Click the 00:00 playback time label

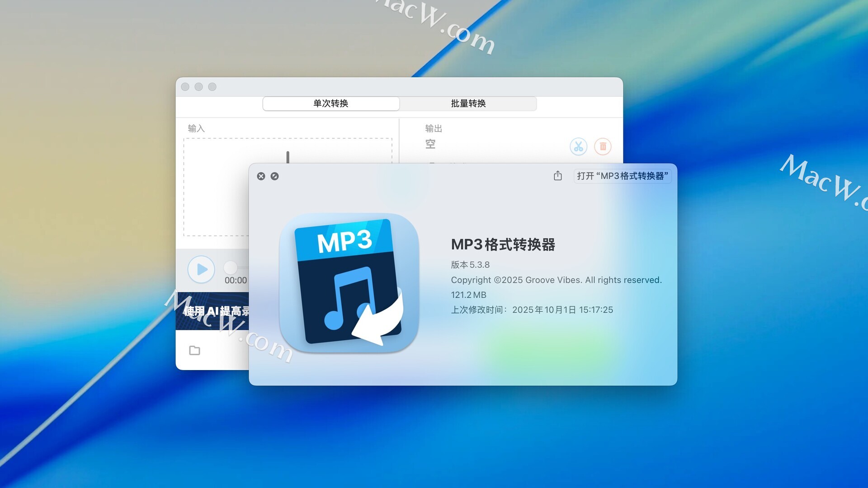pos(236,280)
